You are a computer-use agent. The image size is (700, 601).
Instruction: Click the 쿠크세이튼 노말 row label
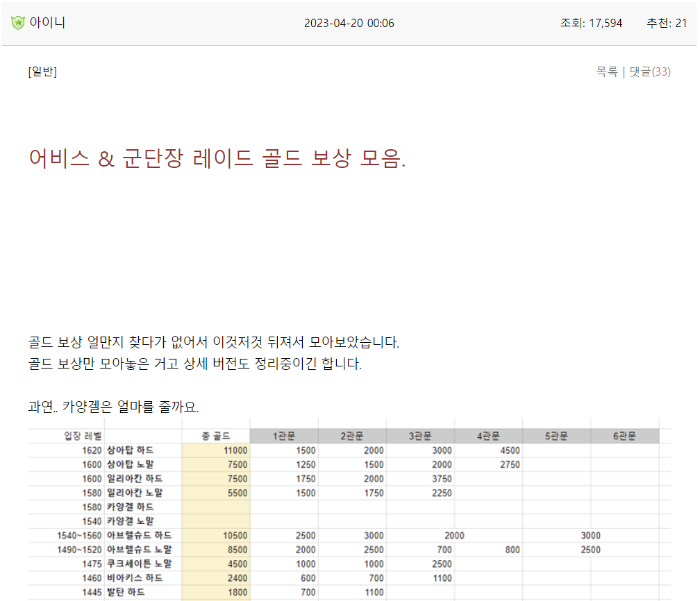[x=139, y=564]
